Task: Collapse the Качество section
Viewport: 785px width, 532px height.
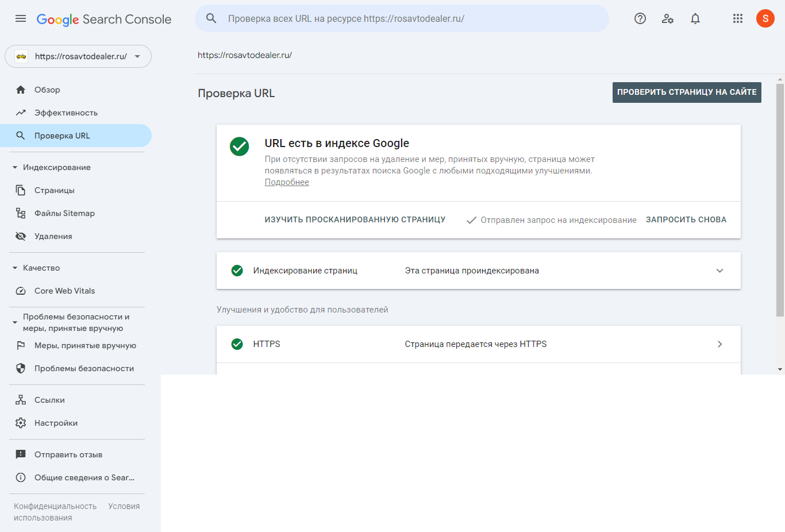Action: (15, 268)
